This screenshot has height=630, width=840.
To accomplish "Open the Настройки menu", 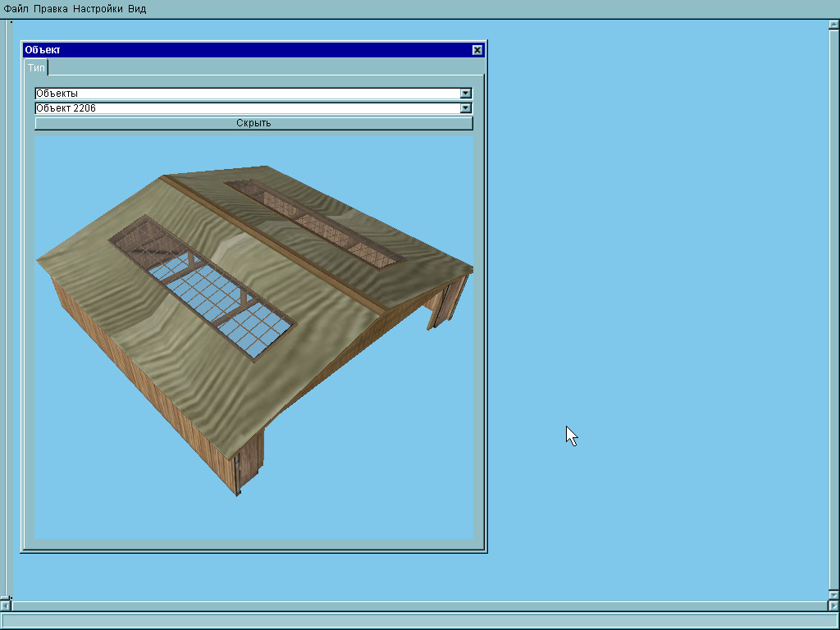I will 98,9.
